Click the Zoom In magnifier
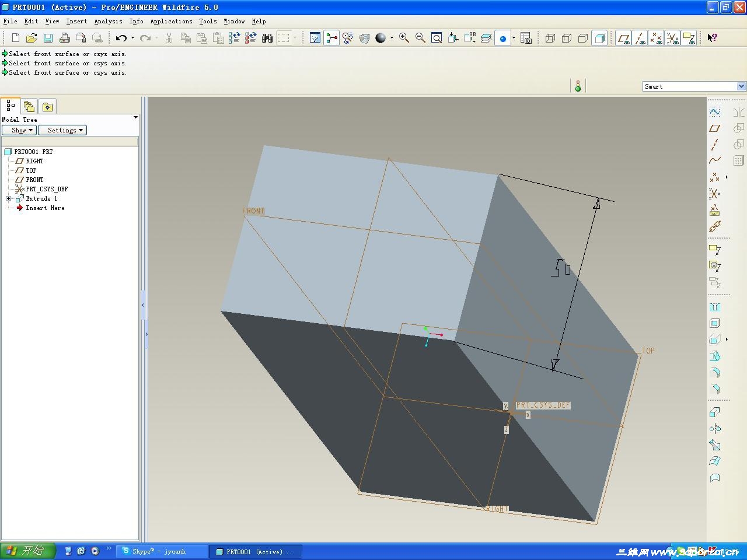 404,38
